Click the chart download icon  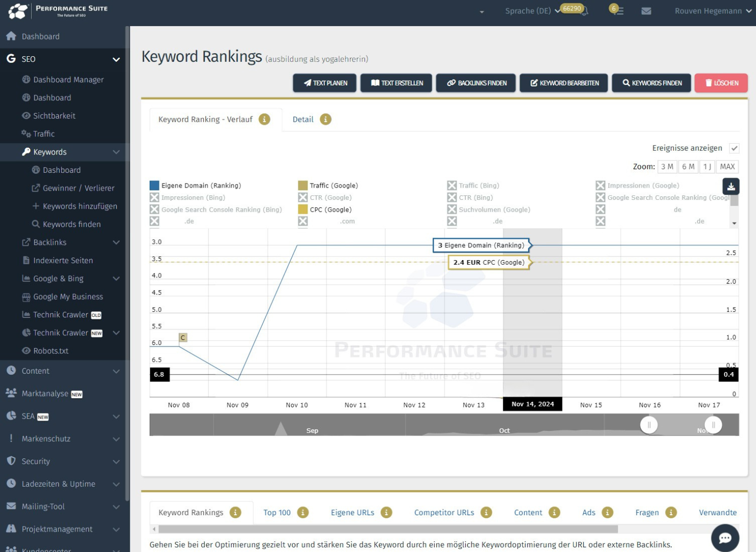pos(731,187)
